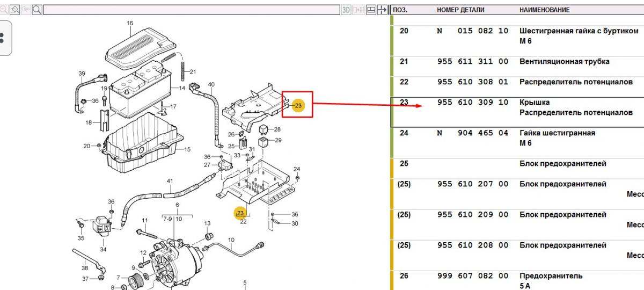This screenshot has width=644, height=290.
Task: Click callout 16 on the battery cover
Action: (x=130, y=23)
